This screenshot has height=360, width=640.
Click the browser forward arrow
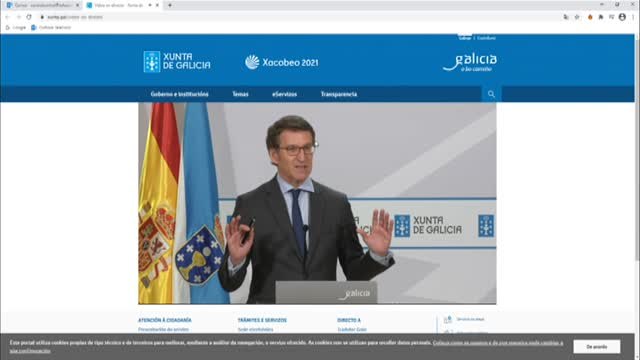[18, 17]
